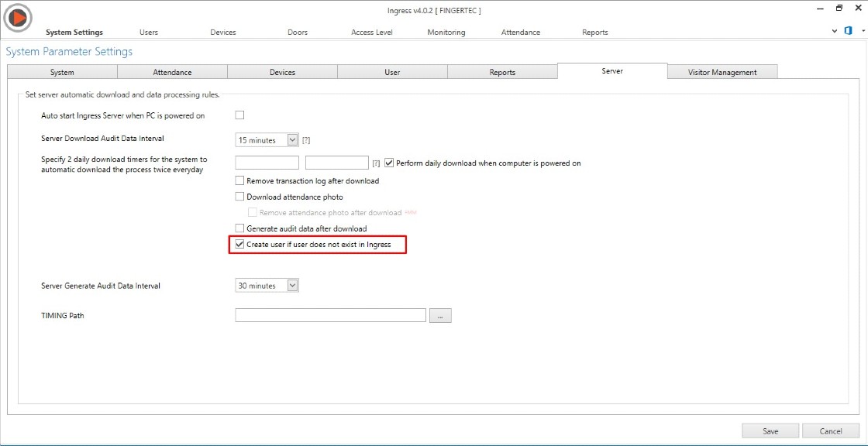This screenshot has width=868, height=446.
Task: Enable auto start Ingress Server checkbox
Action: 239,115
